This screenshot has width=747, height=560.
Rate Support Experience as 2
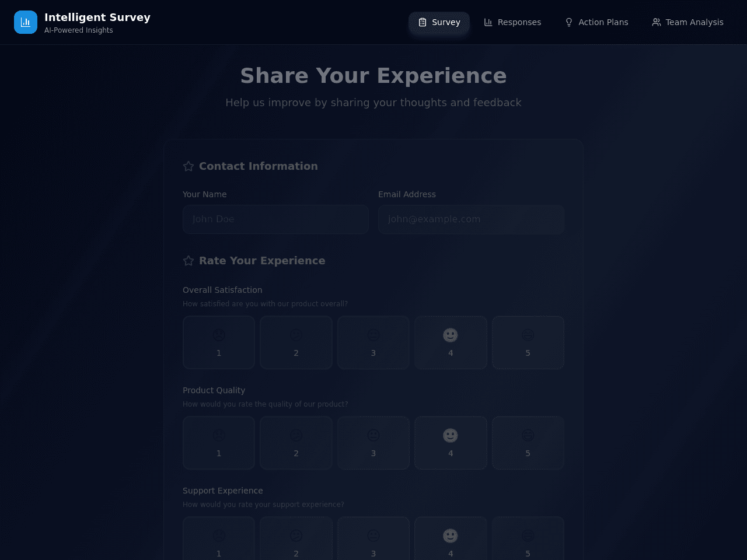[x=296, y=538]
